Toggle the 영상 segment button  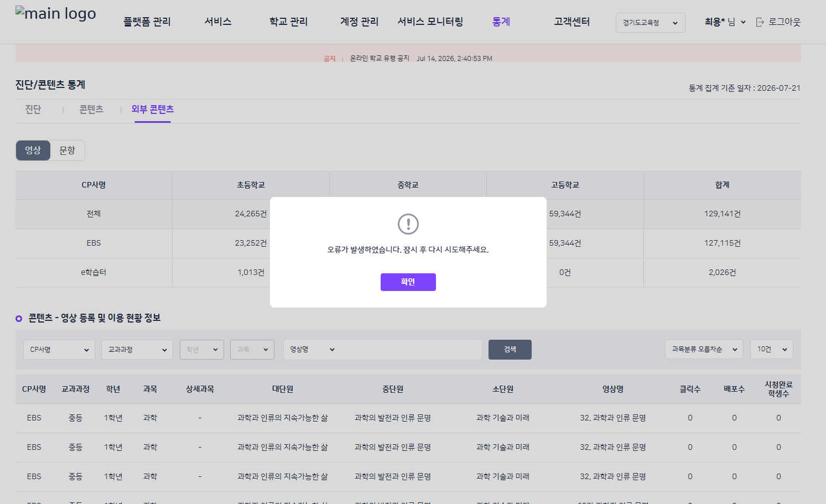pyautogui.click(x=33, y=150)
